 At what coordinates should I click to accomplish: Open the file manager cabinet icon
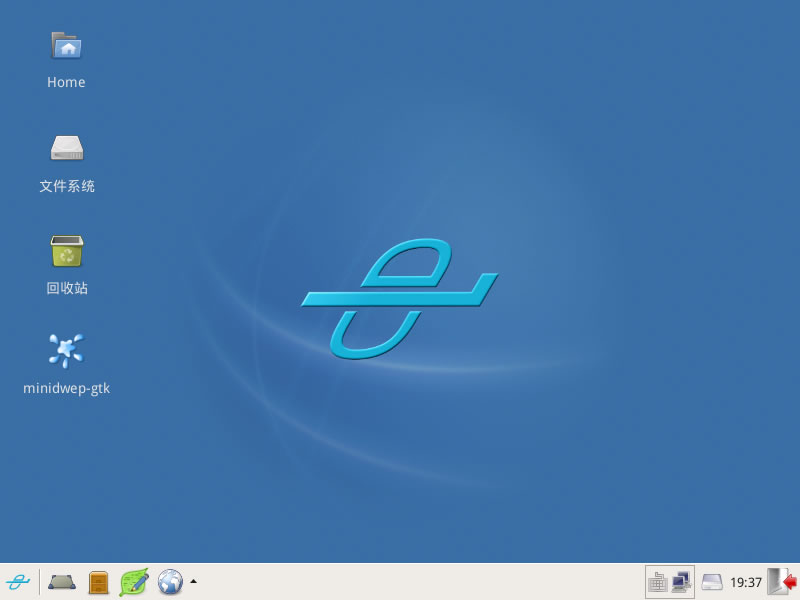coord(98,582)
